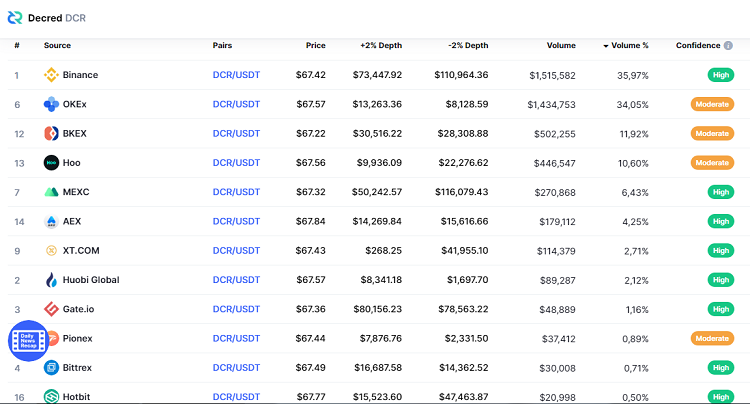Viewport: 750px width, 404px height.
Task: Select the Hotbit exchange name
Action: coord(77,397)
